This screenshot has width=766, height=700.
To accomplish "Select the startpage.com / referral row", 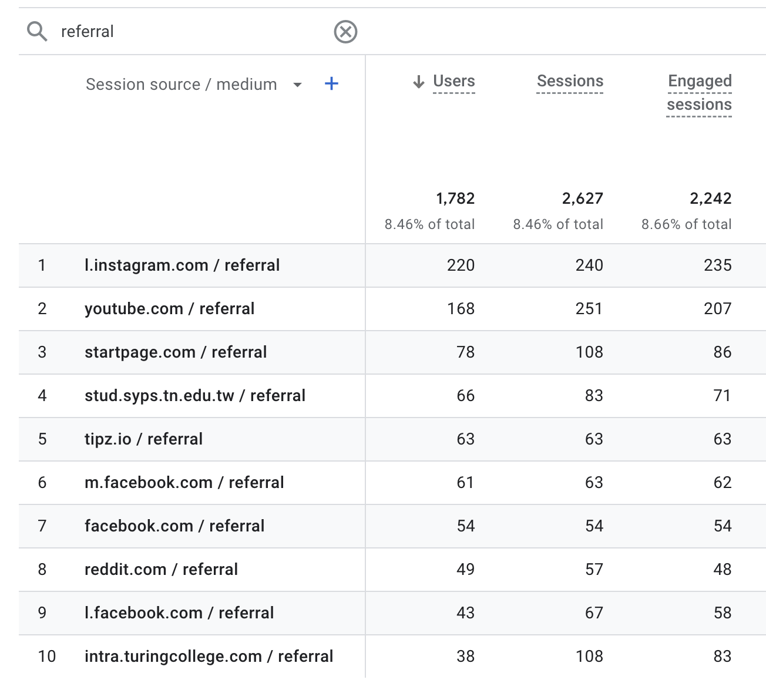I will click(392, 352).
